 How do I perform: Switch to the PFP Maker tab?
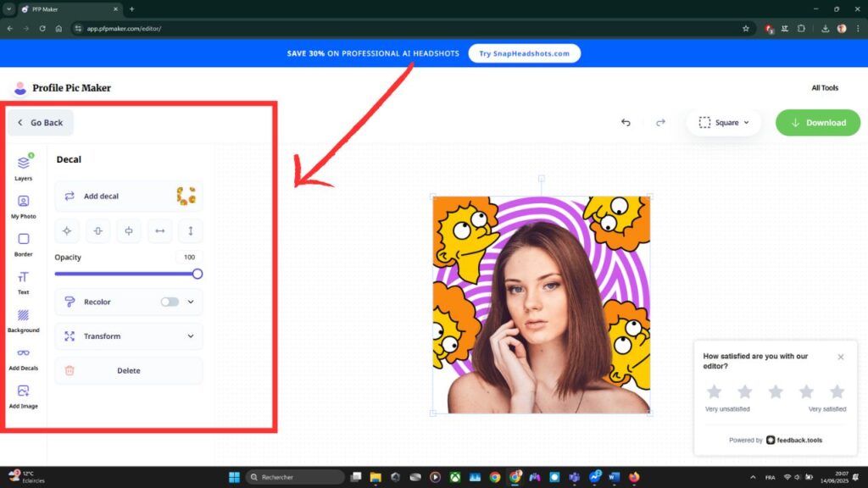[x=70, y=9]
